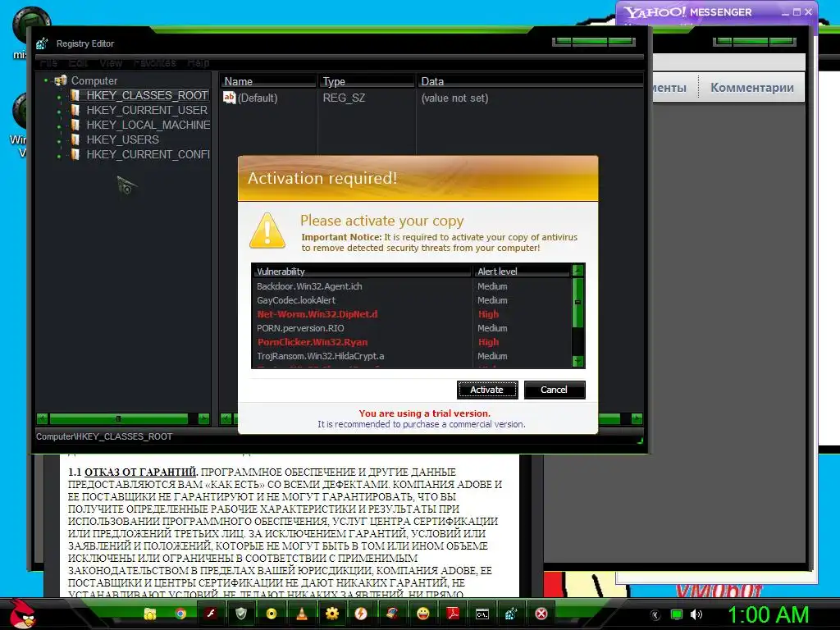Open the command prompt taskbar icon
This screenshot has height=630, width=840.
[x=482, y=614]
